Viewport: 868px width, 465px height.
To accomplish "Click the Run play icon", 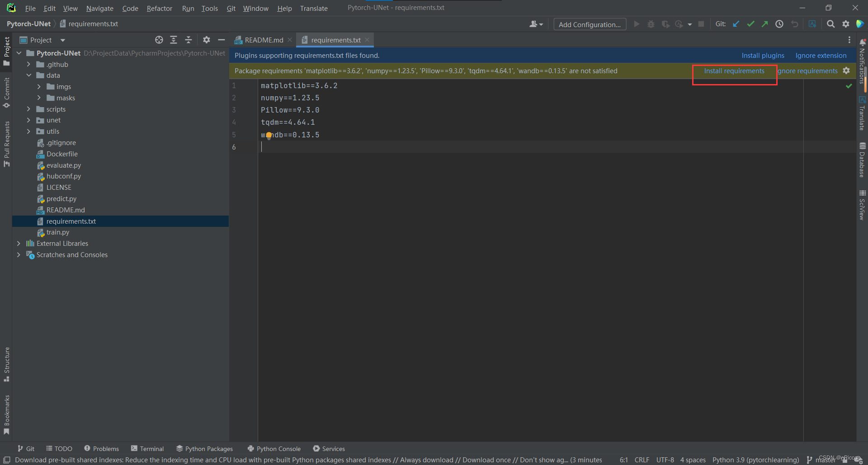I will pyautogui.click(x=637, y=24).
